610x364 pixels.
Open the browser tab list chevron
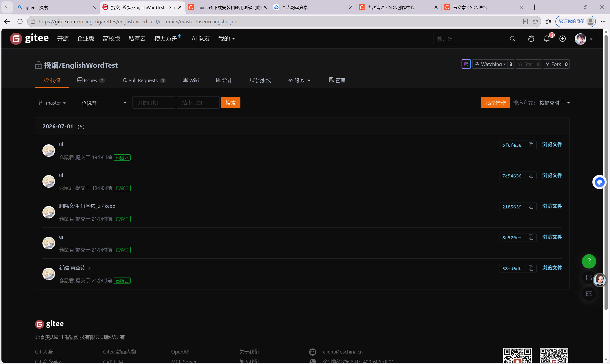point(7,7)
